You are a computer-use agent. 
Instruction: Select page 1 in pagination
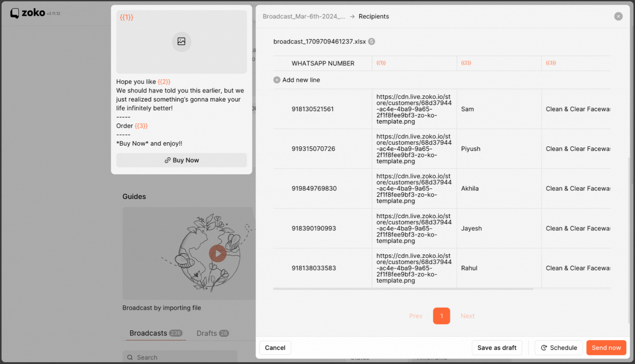441,316
